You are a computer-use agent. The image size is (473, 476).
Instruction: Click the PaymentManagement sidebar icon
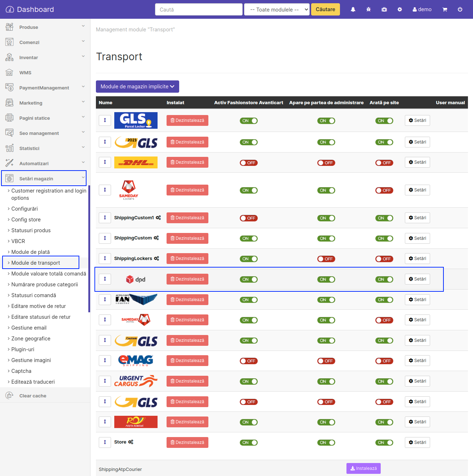pos(9,88)
